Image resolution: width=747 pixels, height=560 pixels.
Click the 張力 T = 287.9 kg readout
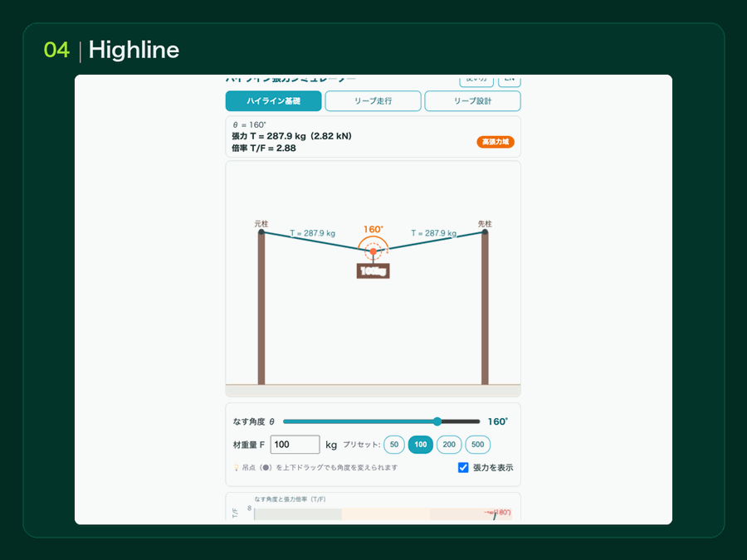291,136
